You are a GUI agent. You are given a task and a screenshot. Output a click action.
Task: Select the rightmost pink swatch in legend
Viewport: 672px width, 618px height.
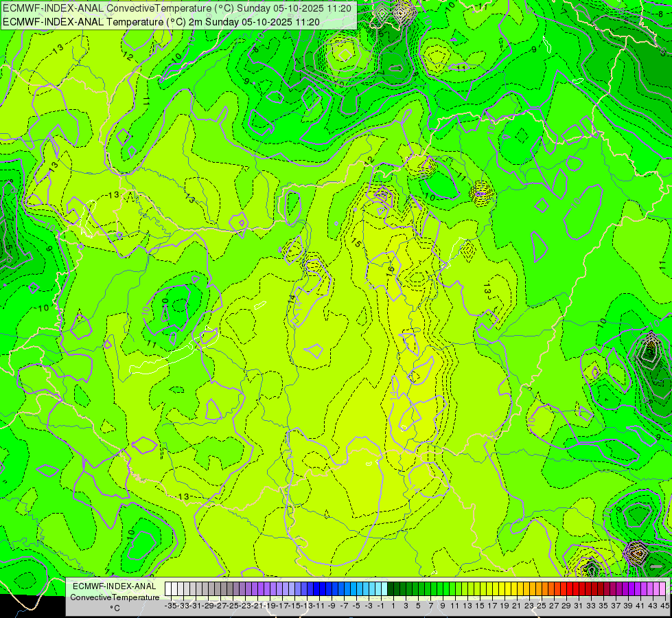[x=662, y=588]
